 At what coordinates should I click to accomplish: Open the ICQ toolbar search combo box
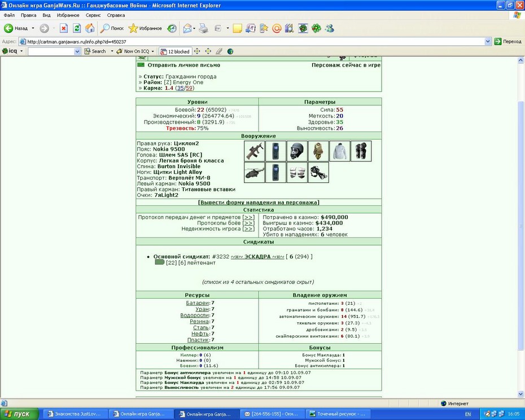click(54, 51)
